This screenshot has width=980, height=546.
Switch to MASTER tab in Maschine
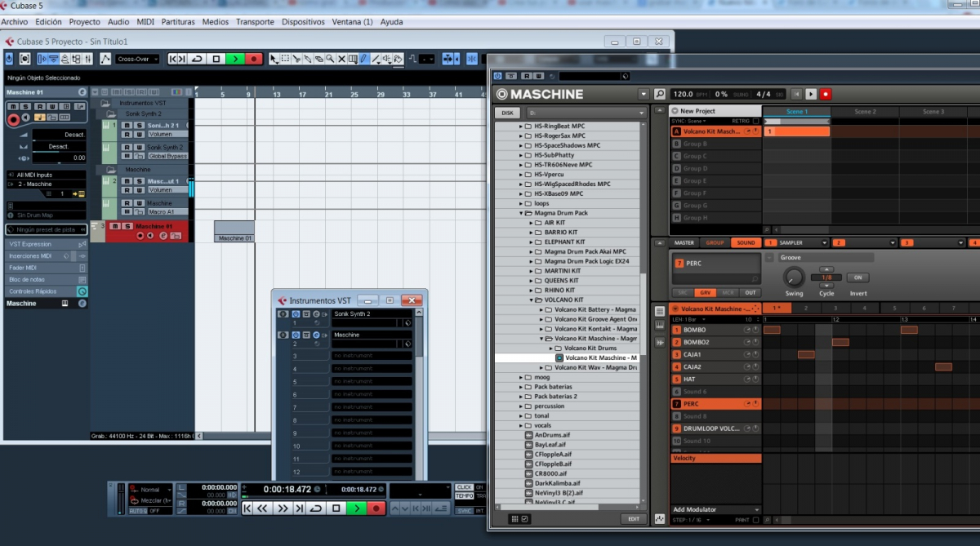684,243
